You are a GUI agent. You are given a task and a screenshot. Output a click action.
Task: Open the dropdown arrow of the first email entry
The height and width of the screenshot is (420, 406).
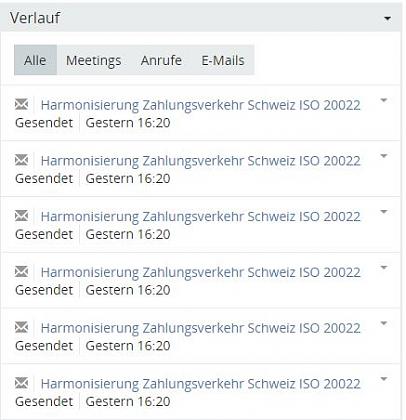coord(384,100)
